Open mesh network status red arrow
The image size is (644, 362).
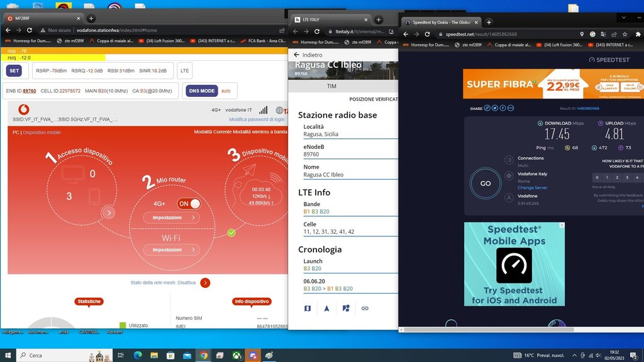click(206, 283)
